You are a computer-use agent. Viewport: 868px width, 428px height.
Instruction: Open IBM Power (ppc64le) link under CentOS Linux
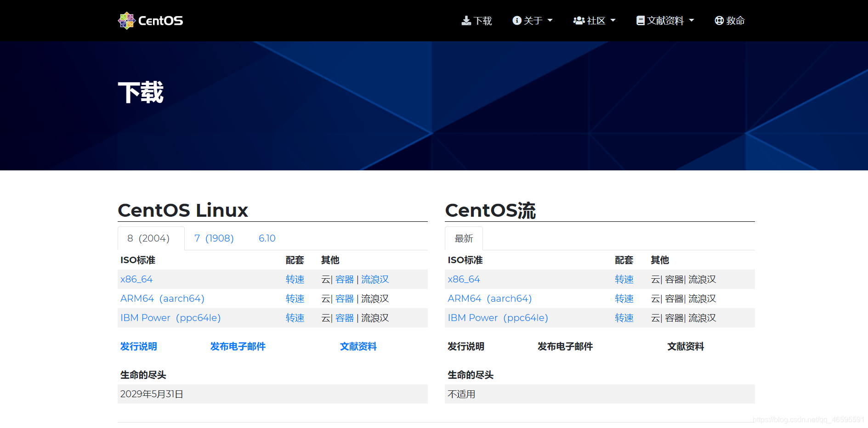170,318
